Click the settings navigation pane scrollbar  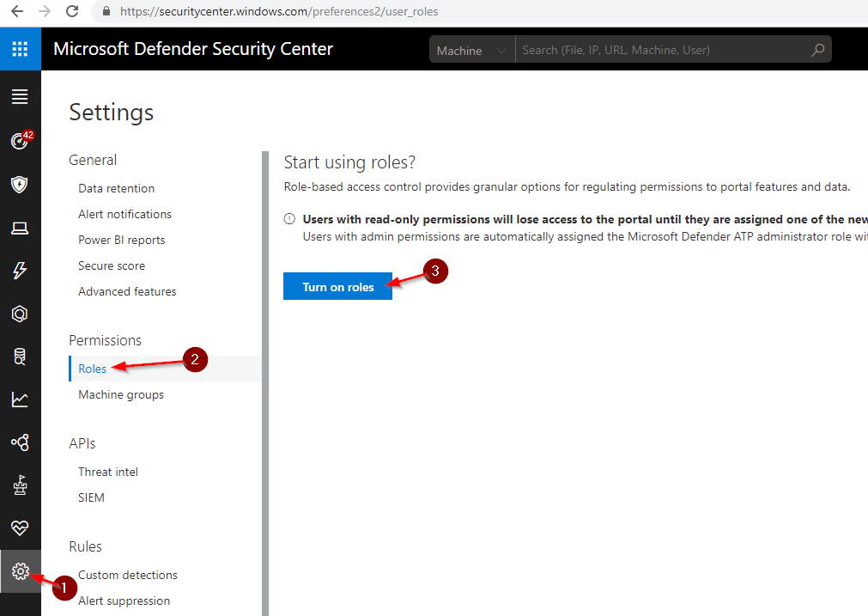(265, 383)
